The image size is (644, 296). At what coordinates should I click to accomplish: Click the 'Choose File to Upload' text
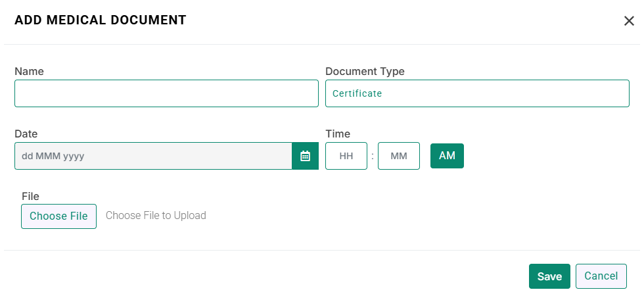[156, 216]
